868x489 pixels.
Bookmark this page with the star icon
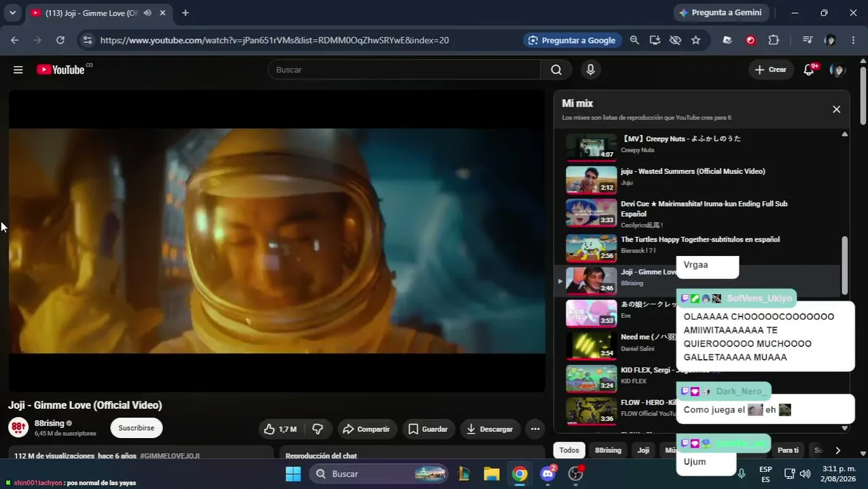click(695, 40)
